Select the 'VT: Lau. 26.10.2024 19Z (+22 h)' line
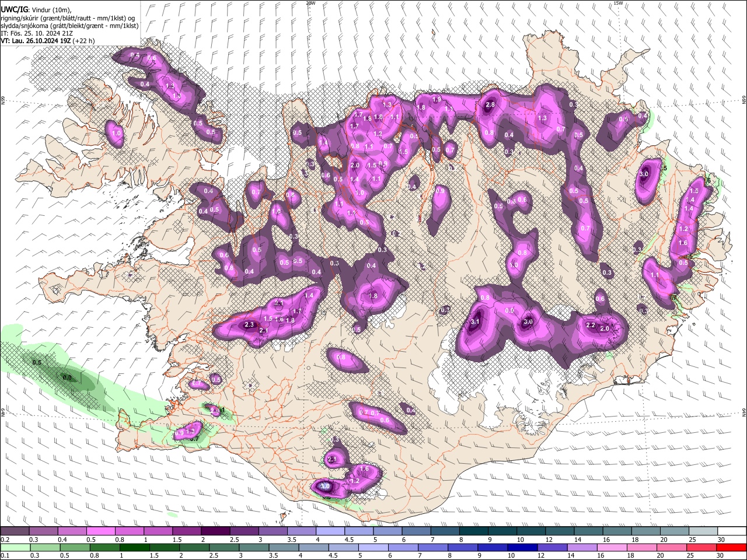 [48, 41]
